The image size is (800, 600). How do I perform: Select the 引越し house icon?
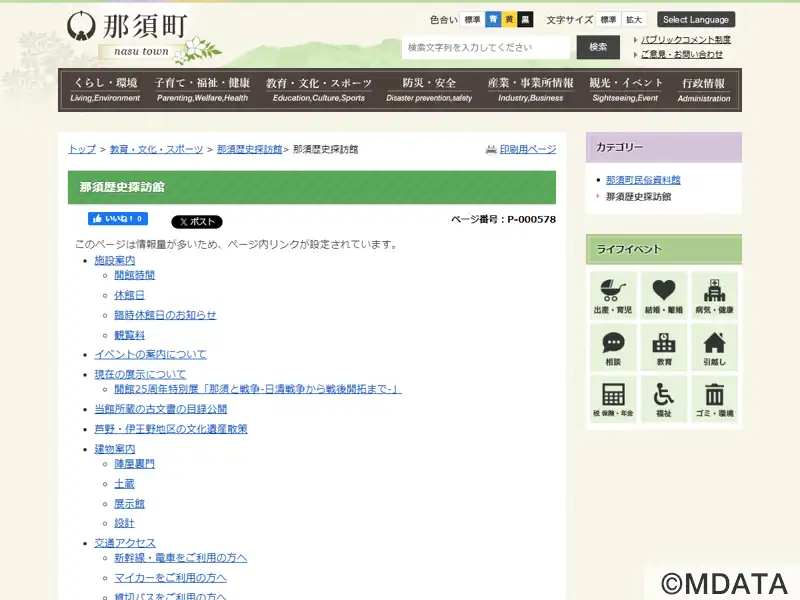click(715, 347)
